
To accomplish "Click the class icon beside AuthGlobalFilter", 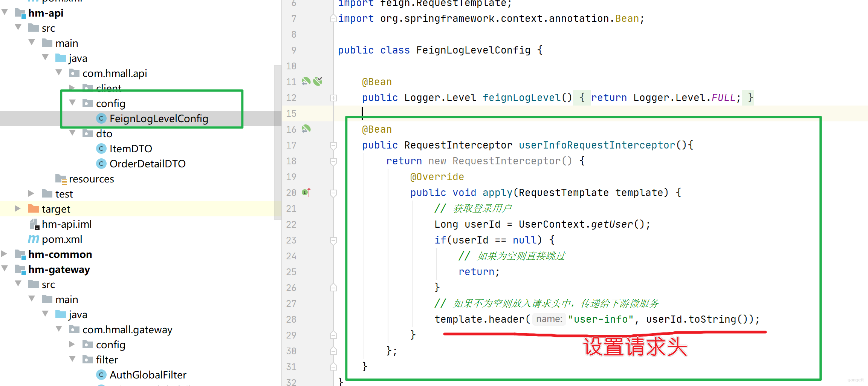I will 101,375.
